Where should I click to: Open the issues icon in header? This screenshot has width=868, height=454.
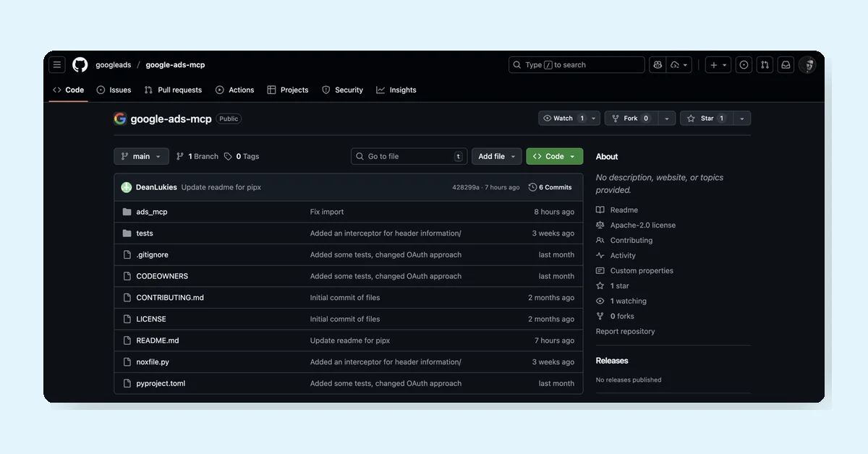point(744,65)
